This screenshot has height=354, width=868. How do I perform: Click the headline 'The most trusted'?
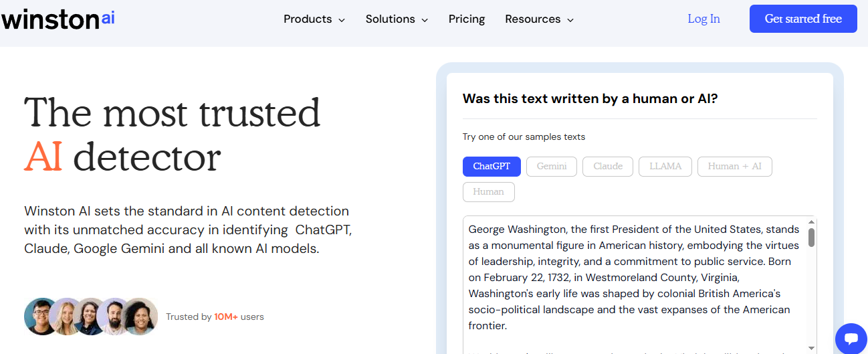(x=173, y=112)
